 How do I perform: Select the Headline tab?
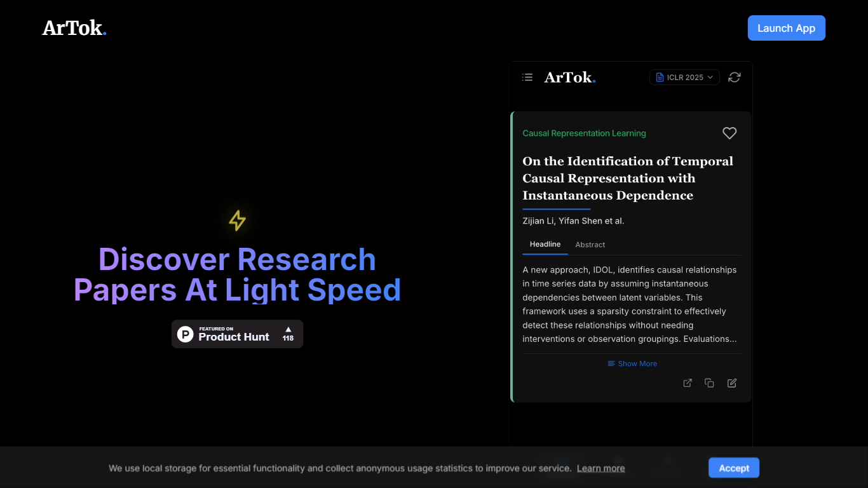click(x=545, y=245)
